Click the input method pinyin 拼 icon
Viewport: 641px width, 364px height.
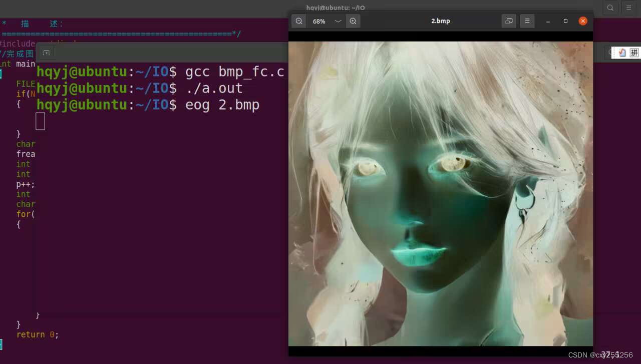click(634, 53)
